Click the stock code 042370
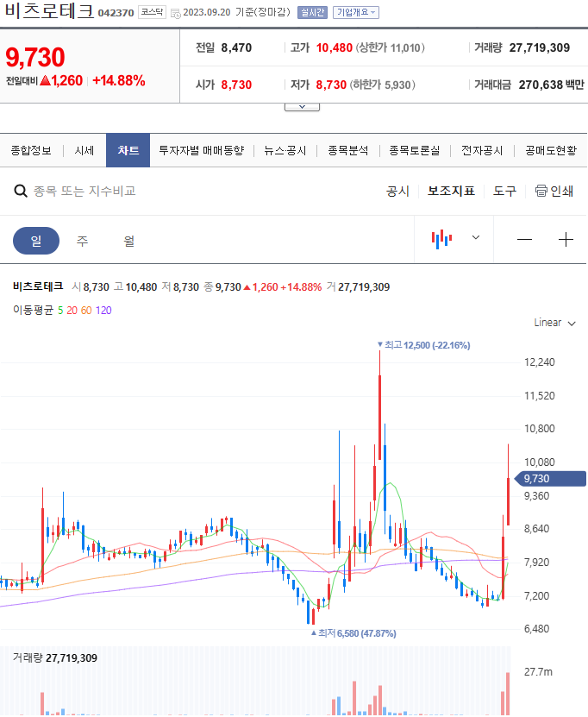The width and height of the screenshot is (588, 717). tap(116, 13)
